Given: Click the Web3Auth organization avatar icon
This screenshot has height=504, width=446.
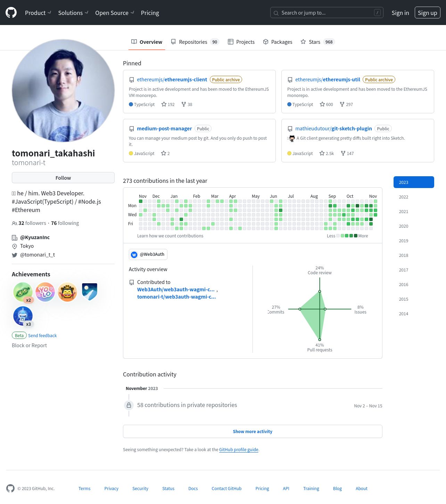Looking at the screenshot, I should [x=134, y=255].
